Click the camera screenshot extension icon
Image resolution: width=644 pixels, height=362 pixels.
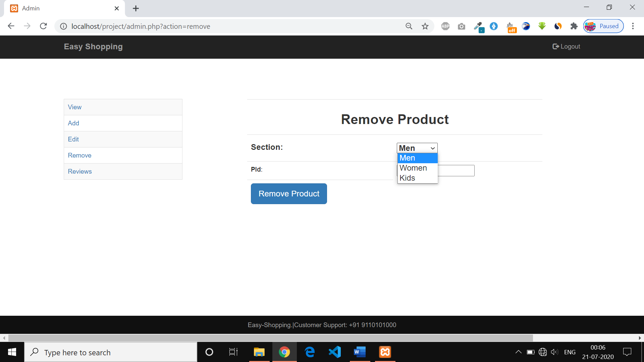(x=461, y=26)
